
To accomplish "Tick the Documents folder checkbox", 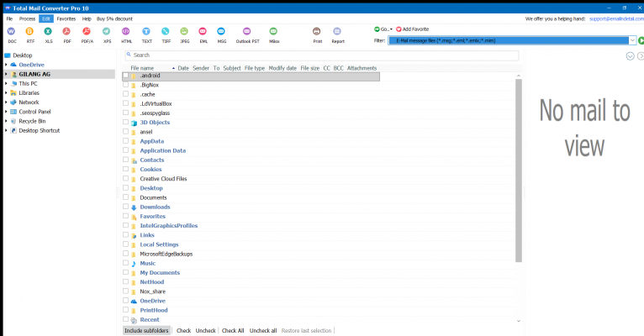I will tap(125, 197).
